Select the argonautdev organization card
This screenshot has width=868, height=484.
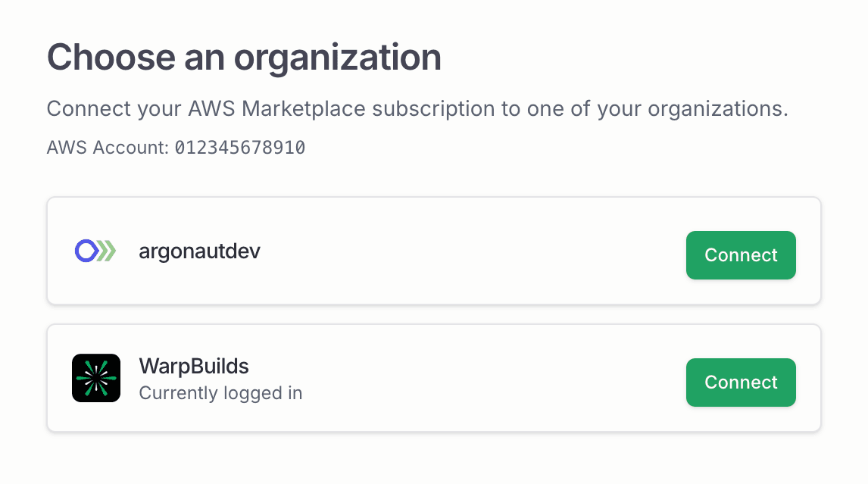pos(434,251)
